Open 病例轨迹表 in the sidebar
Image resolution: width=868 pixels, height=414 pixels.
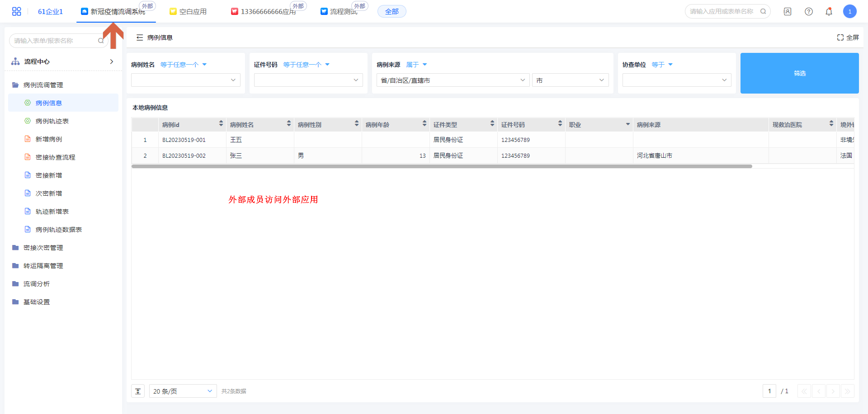(52, 121)
